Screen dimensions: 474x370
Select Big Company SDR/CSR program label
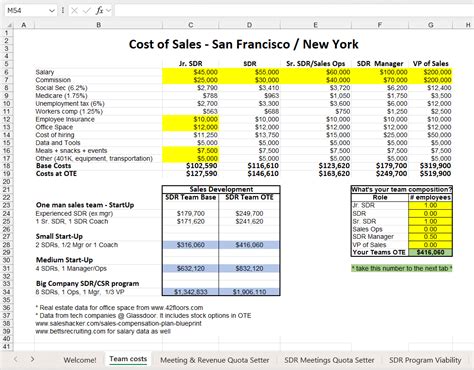click(87, 284)
